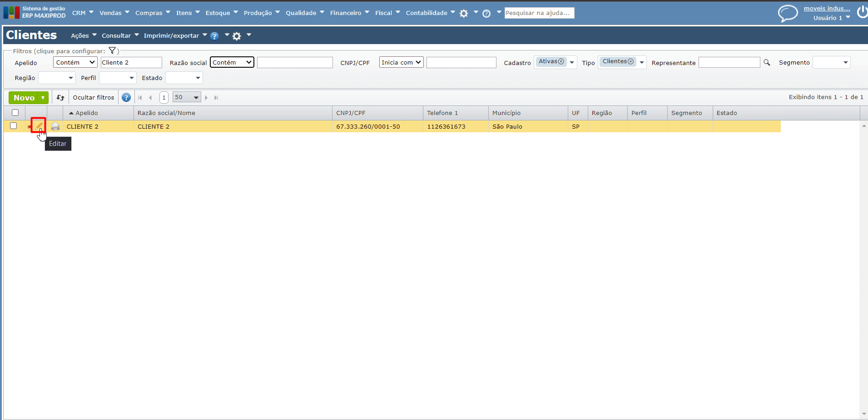Open the Estoque menu
868x420 pixels.
pos(222,13)
